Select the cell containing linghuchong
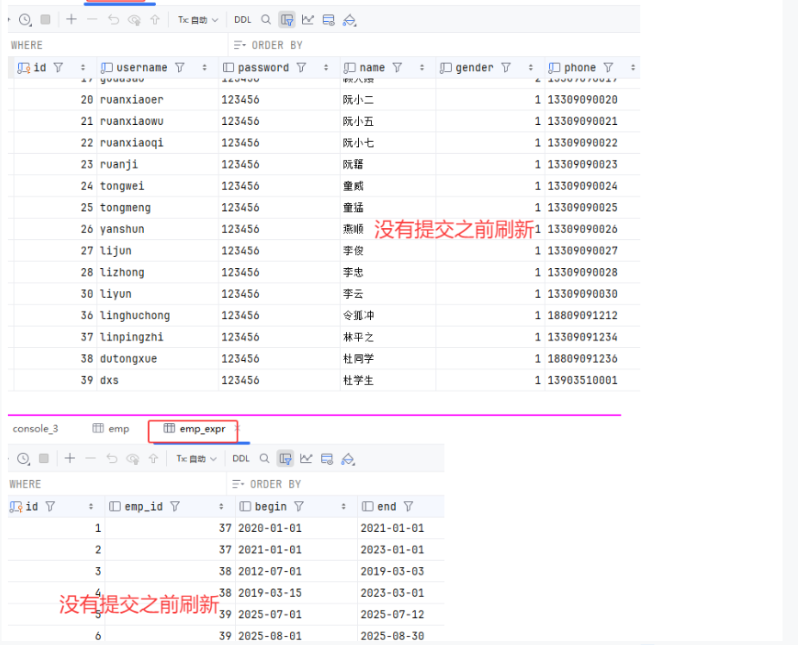 (135, 316)
